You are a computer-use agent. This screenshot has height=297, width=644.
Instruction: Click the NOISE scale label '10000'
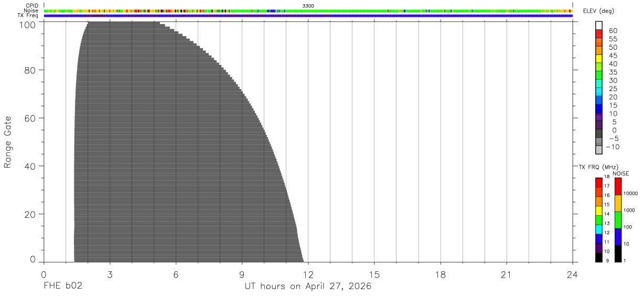tap(630, 193)
